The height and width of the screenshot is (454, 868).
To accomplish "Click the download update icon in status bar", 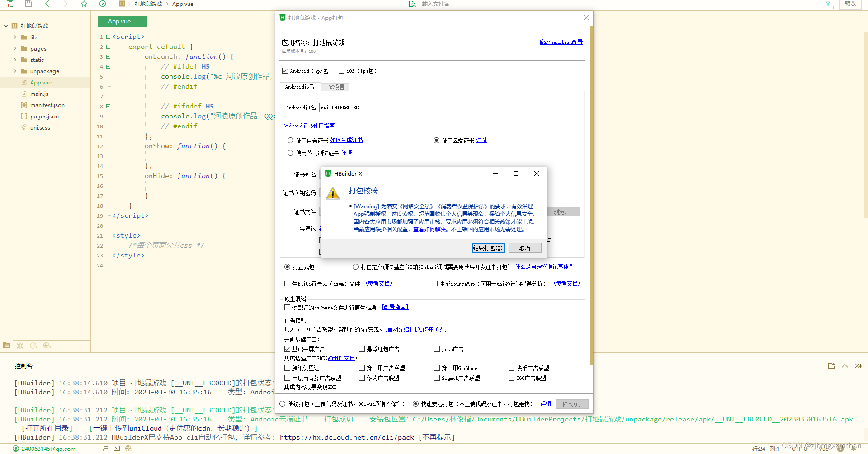I will point(841,449).
